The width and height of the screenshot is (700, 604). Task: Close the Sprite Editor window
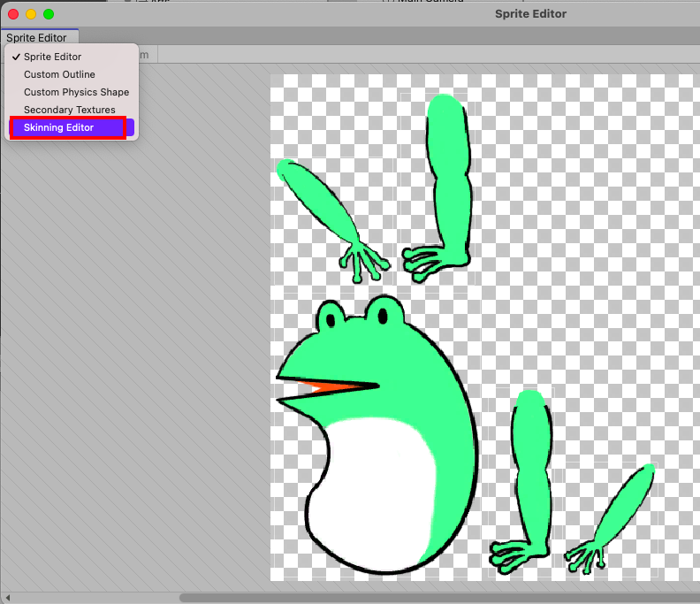point(13,14)
